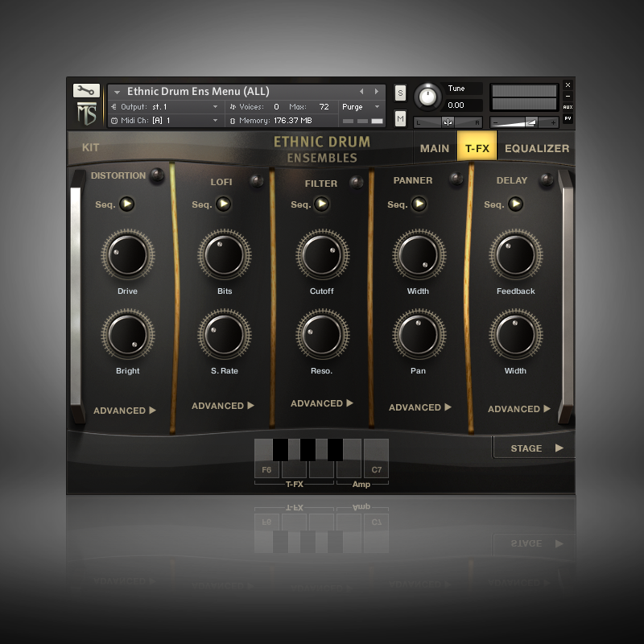
Task: Open the STAGE panel button
Action: [535, 448]
